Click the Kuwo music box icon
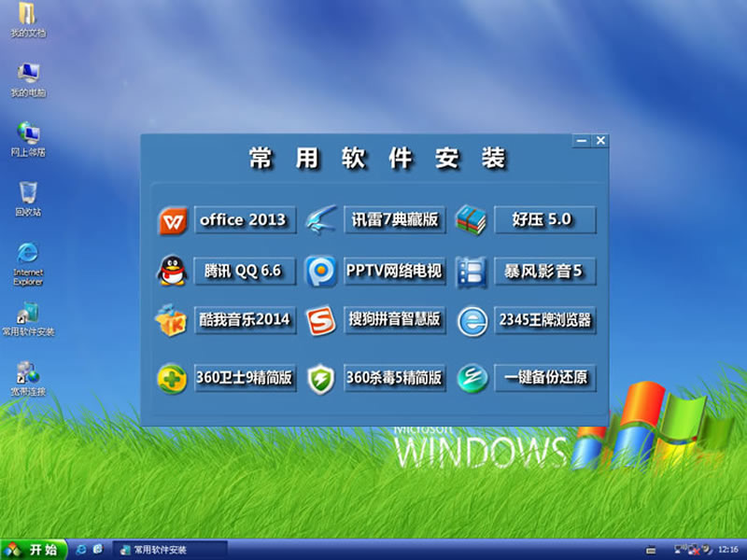747x560 pixels. [171, 320]
